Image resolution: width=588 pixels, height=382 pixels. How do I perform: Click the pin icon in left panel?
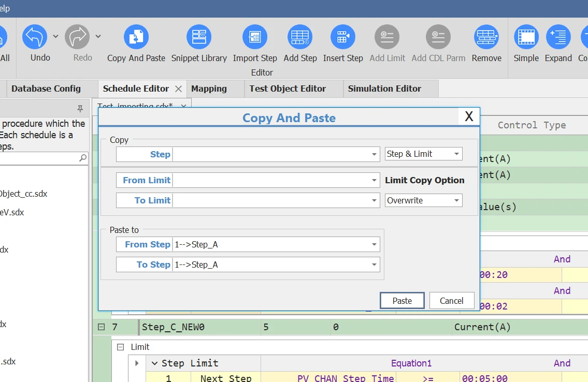(80, 109)
